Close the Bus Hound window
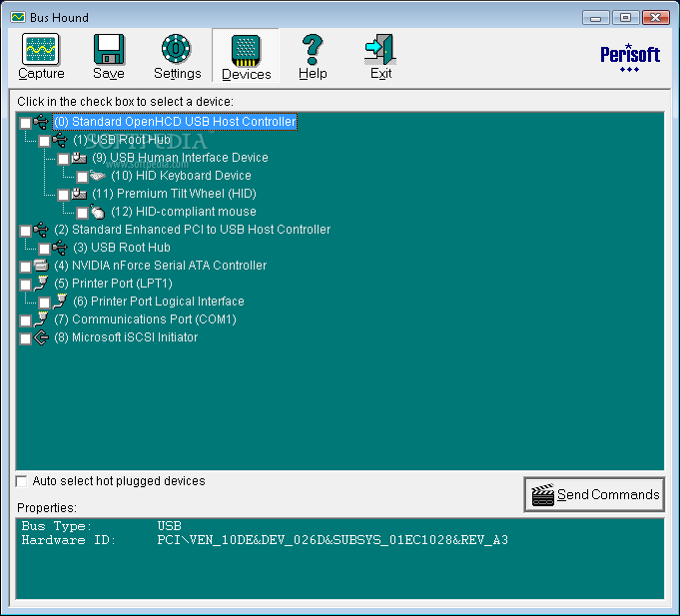The width and height of the screenshot is (680, 616). pos(656,18)
